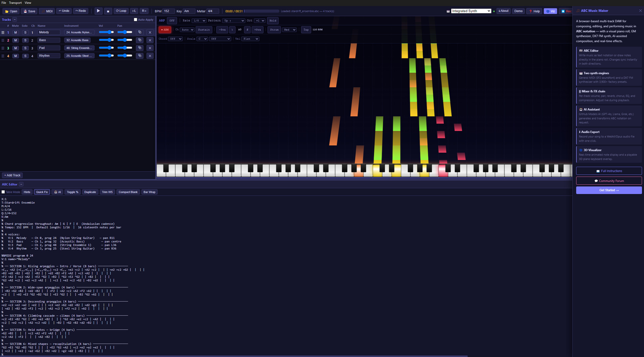Solo the Rhythm track

25,56
